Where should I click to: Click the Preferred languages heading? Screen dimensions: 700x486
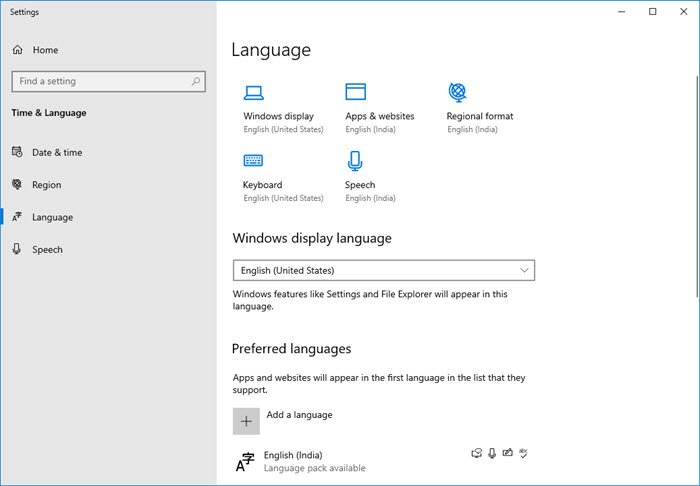[x=291, y=349]
